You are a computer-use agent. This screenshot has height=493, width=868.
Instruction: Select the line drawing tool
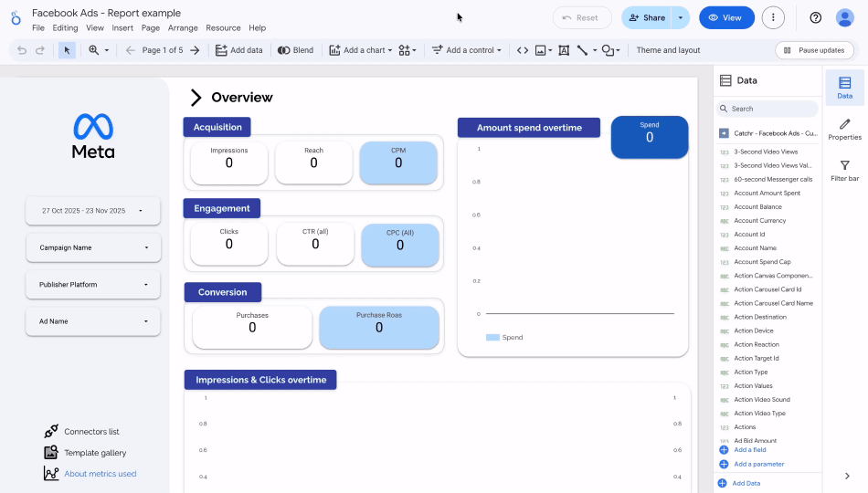(x=582, y=50)
